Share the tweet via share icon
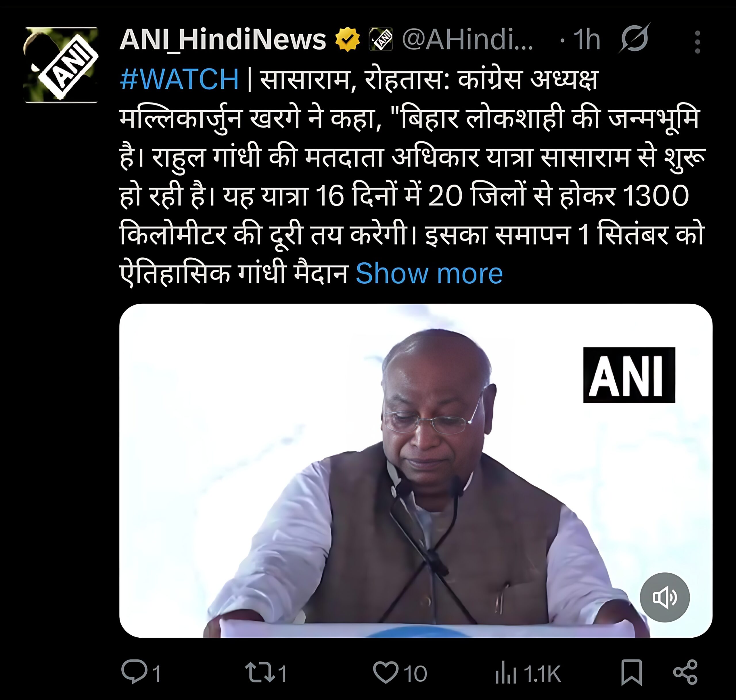 tap(685, 672)
